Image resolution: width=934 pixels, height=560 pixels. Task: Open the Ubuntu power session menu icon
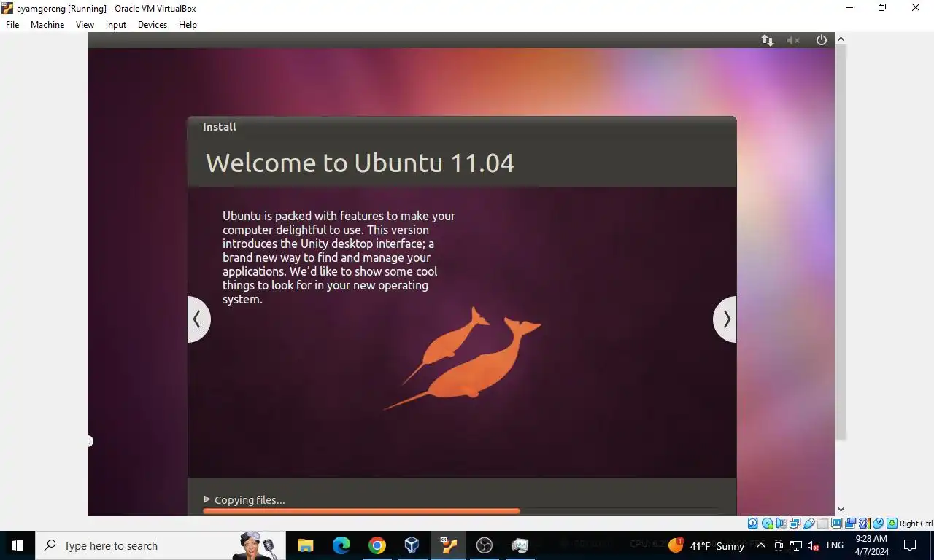click(x=822, y=40)
